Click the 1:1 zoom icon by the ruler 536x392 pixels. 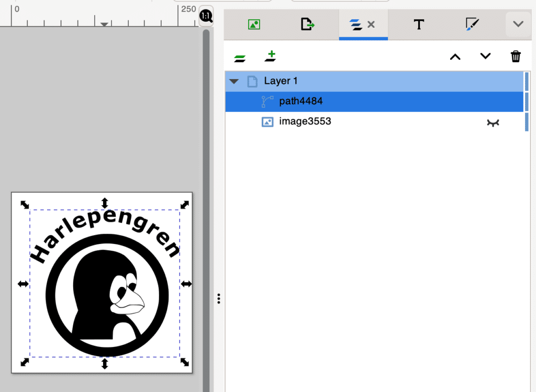click(x=206, y=17)
